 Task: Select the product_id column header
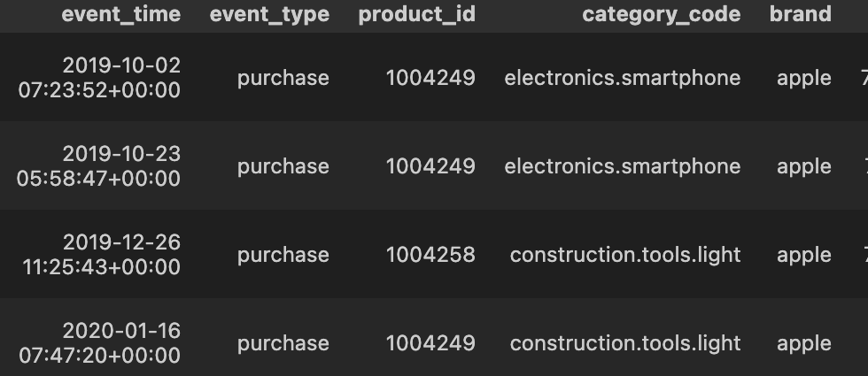point(417,15)
